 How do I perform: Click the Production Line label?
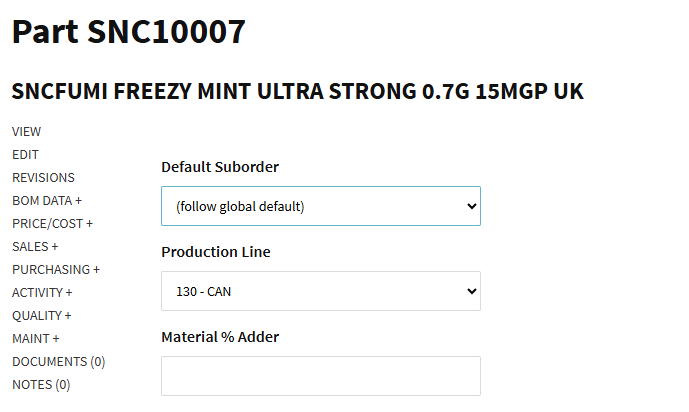(216, 252)
